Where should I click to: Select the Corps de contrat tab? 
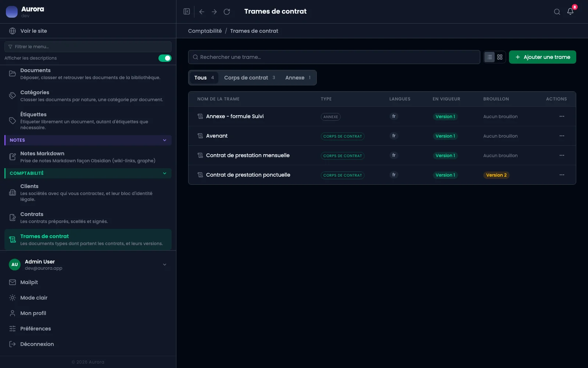(250, 78)
